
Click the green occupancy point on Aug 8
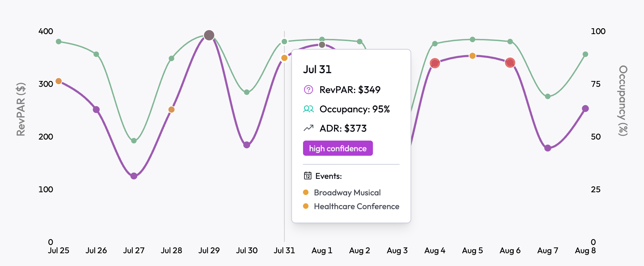[x=585, y=54]
